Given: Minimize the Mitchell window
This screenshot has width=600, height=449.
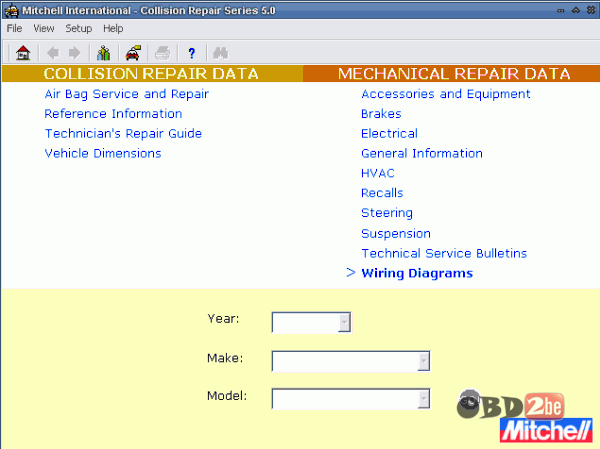Looking at the screenshot, I should (x=561, y=10).
